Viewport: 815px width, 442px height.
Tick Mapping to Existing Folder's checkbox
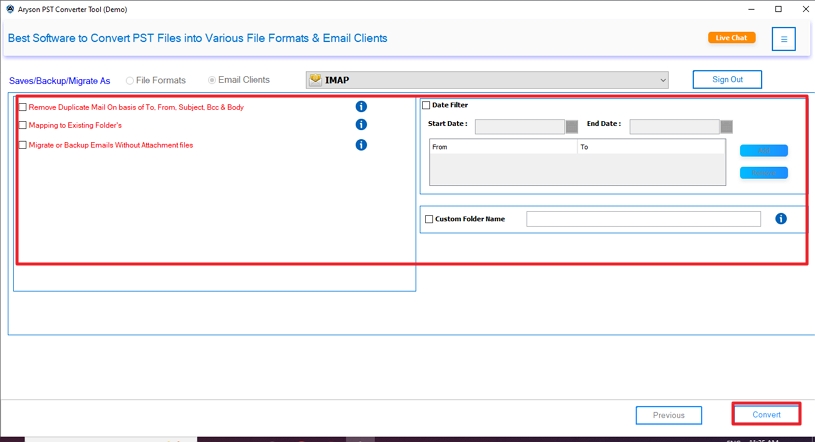tap(23, 125)
